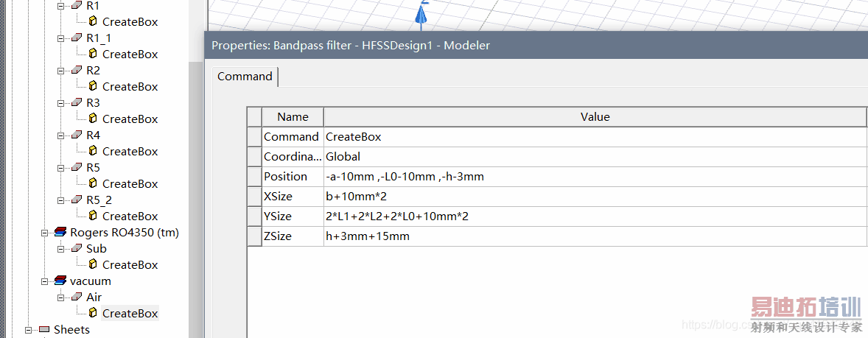Select the YSize name cell
The height and width of the screenshot is (338, 868).
pyautogui.click(x=293, y=216)
